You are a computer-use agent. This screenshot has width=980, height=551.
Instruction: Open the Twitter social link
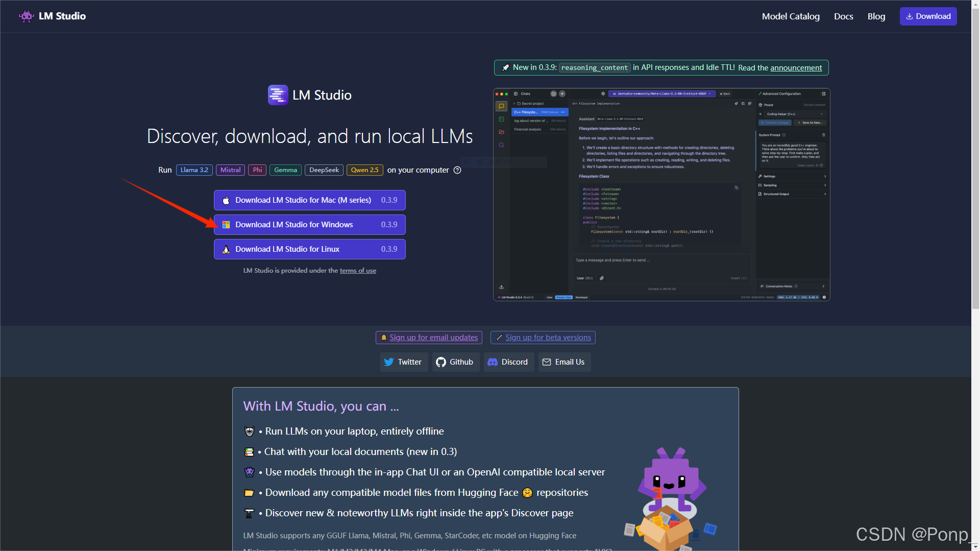point(404,362)
